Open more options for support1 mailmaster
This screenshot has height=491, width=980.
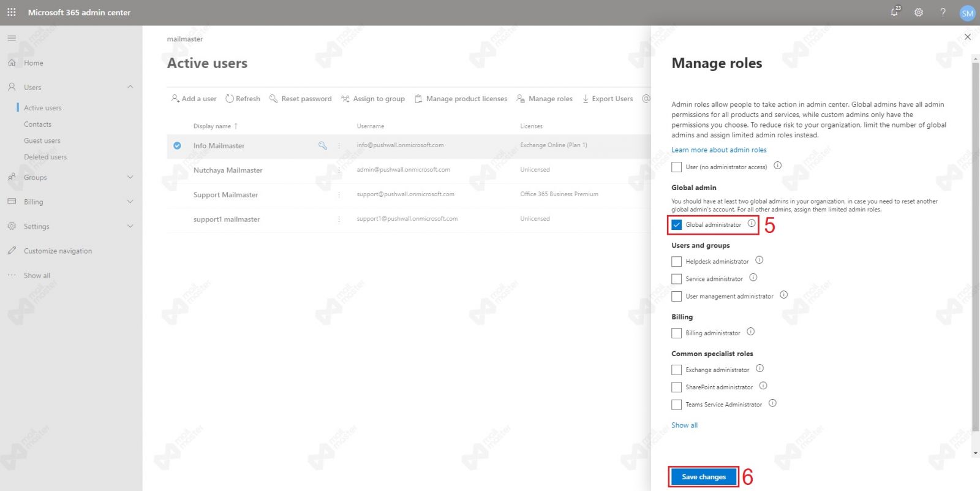(x=339, y=219)
